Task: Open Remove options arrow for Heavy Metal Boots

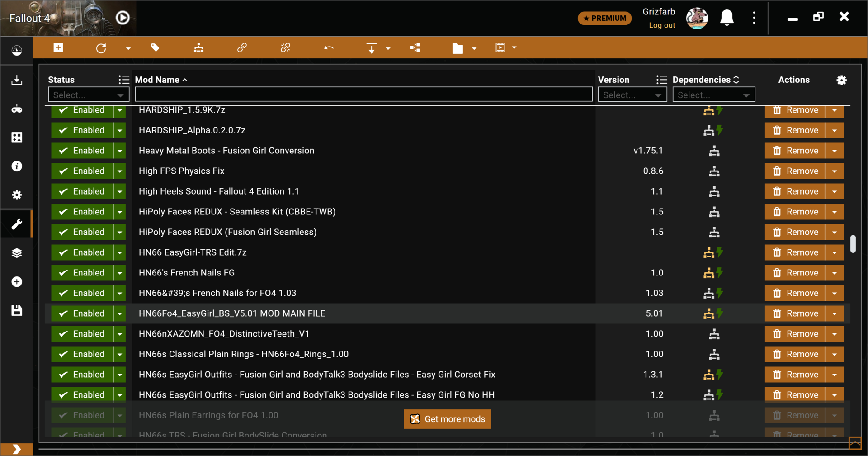Action: pos(835,151)
